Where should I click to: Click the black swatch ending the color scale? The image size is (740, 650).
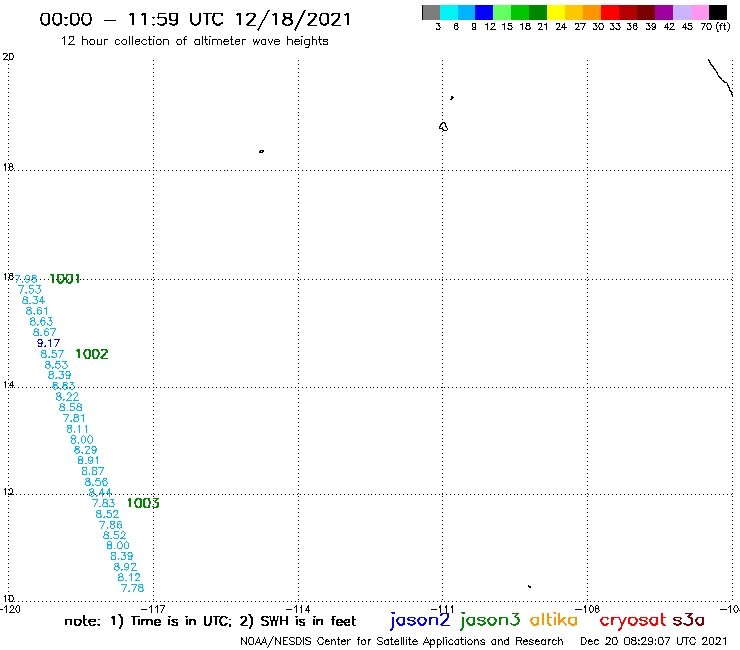[x=717, y=12]
